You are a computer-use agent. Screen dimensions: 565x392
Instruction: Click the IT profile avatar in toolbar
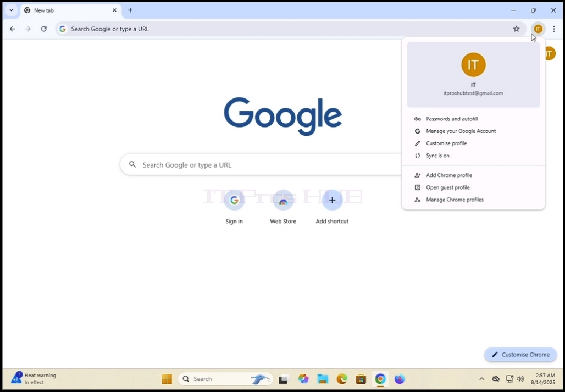tap(538, 29)
